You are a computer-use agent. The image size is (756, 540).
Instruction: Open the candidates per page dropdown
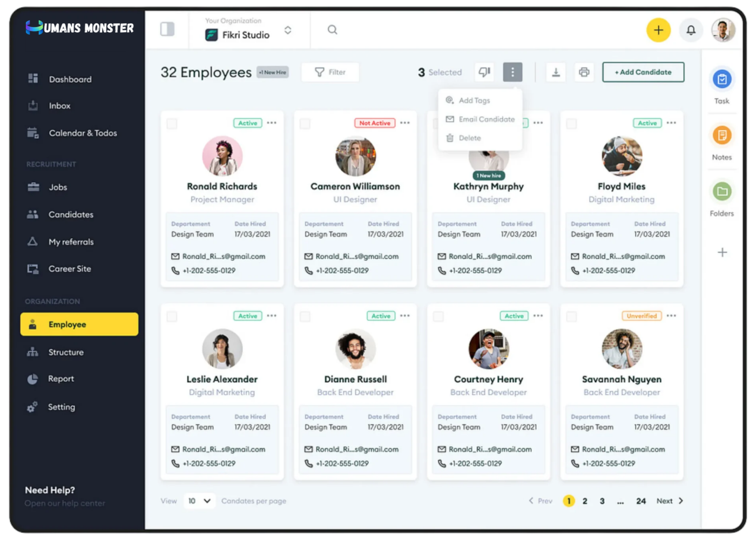(x=199, y=501)
